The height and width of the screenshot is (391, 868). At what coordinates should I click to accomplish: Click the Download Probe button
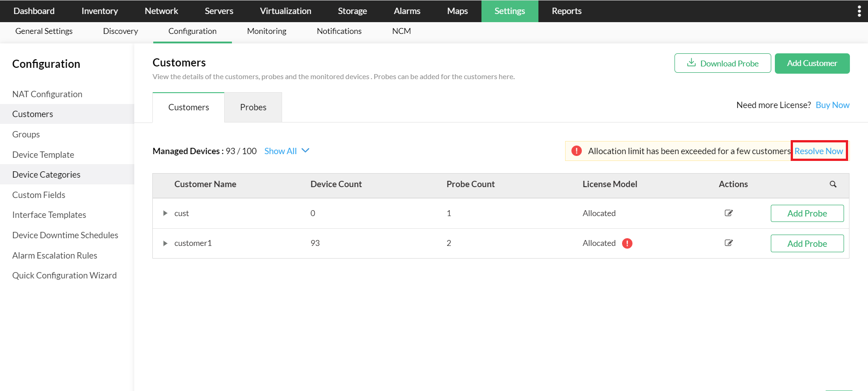pos(722,63)
